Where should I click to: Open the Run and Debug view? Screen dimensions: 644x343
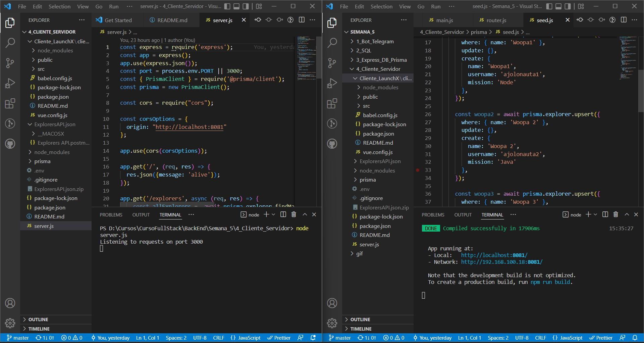point(10,83)
